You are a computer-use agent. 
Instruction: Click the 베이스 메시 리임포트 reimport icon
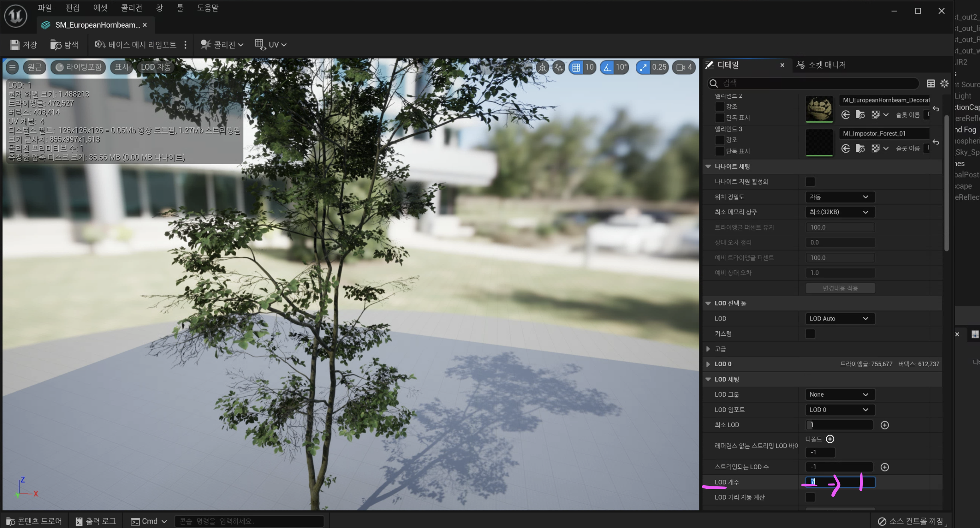[x=100, y=44]
